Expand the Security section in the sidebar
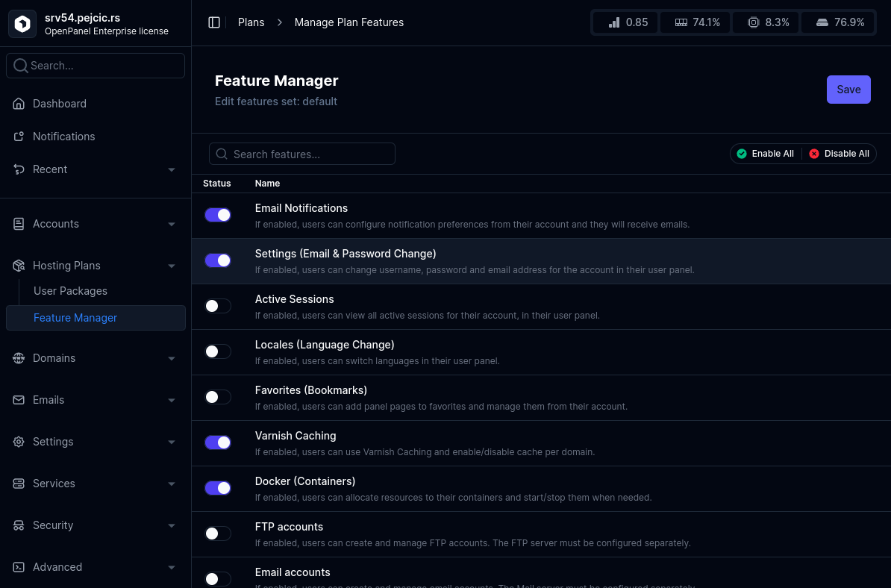The width and height of the screenshot is (891, 588). point(52,525)
